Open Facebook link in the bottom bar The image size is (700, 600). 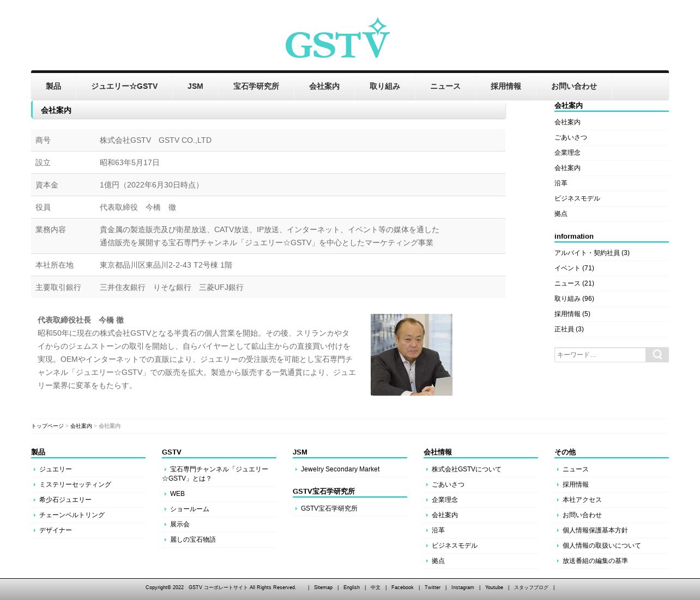coord(402,587)
